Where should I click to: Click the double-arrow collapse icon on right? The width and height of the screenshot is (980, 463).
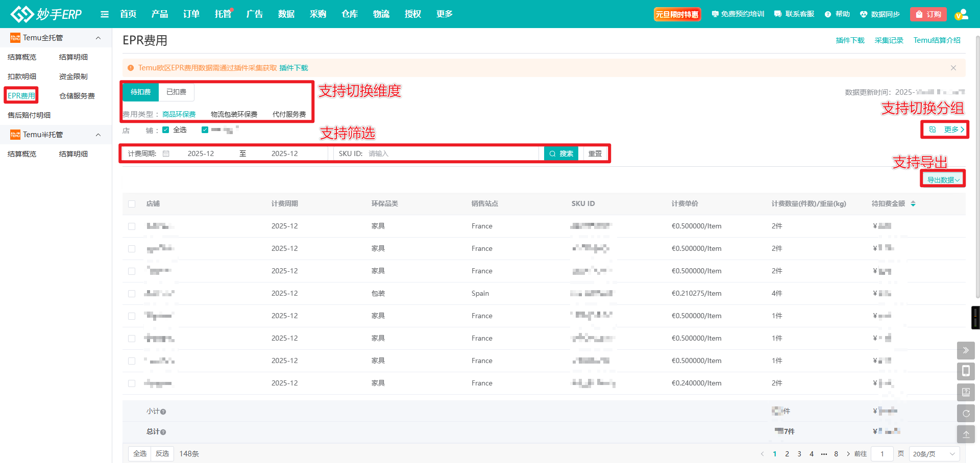pyautogui.click(x=966, y=350)
